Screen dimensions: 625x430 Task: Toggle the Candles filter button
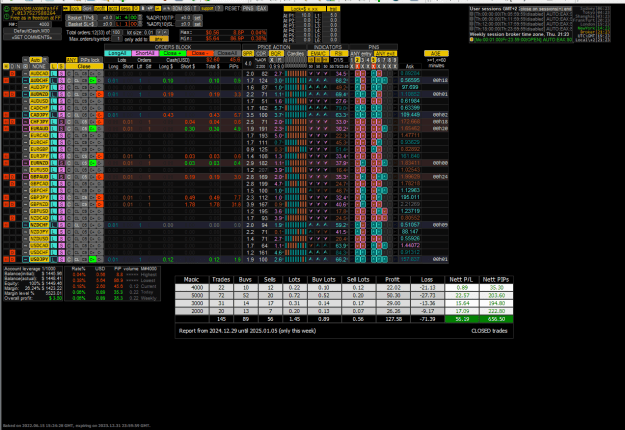point(295,53)
